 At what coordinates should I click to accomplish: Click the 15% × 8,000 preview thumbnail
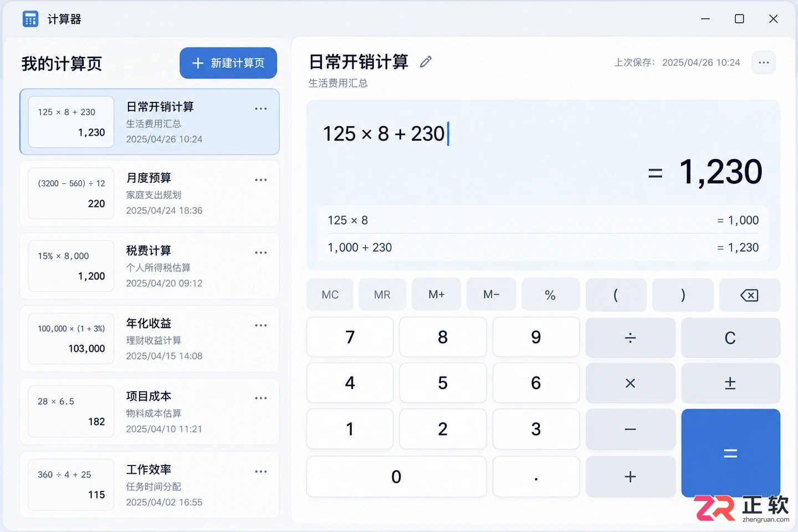pyautogui.click(x=71, y=266)
